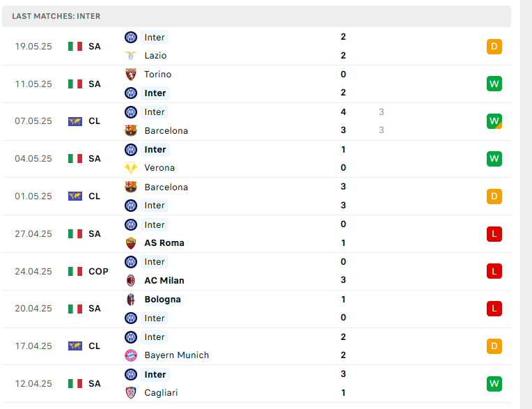Click the Barcelona crest in 07.05.25 match
532x409 pixels.
[131, 130]
